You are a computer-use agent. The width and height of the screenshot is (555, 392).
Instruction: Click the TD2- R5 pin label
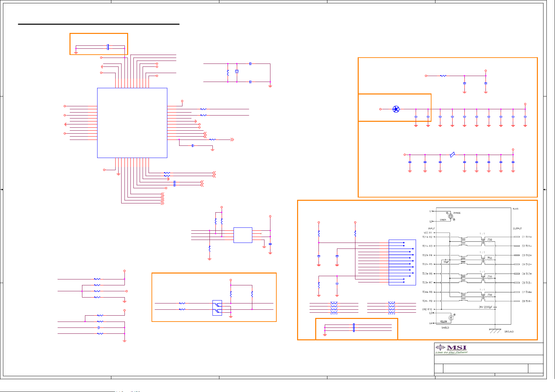427,264
